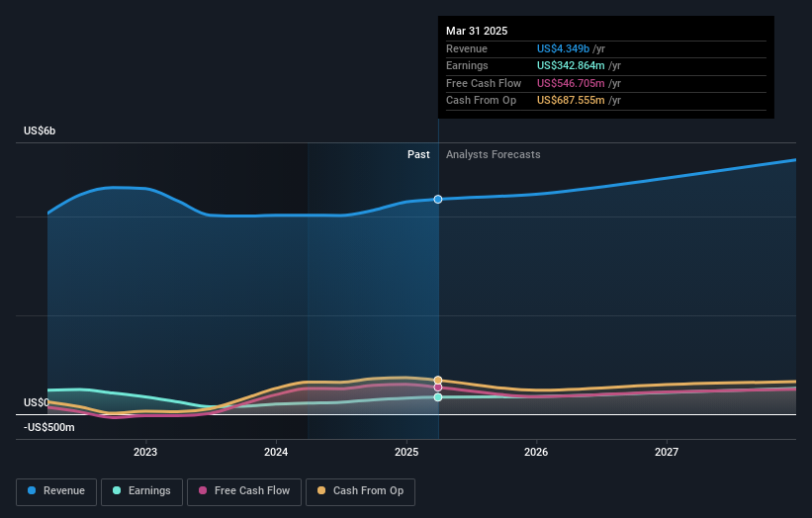
Task: Toggle the Free Cash Flow legend button
Action: (x=244, y=491)
